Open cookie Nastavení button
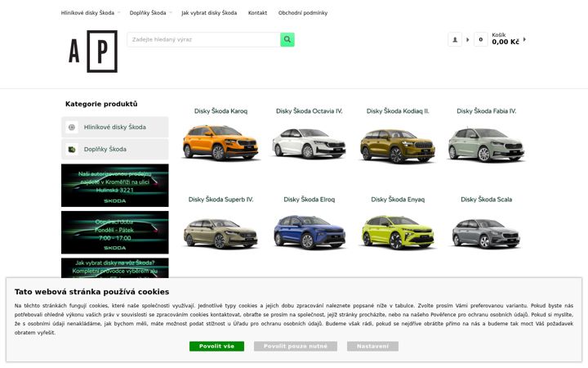Viewport: 588px width, 368px height. (372, 346)
